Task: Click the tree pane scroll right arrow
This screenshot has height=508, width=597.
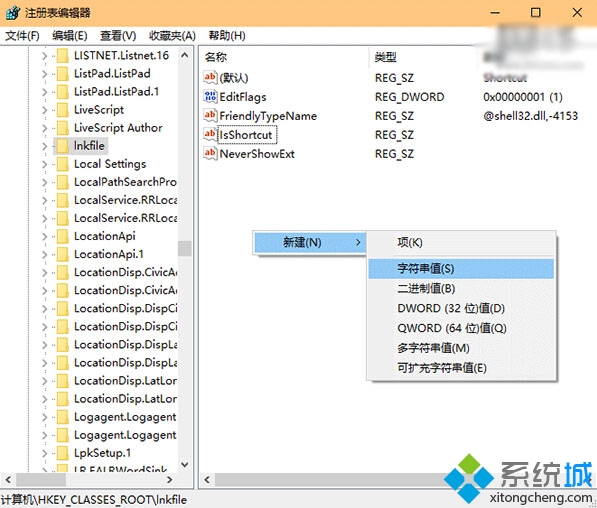Action: tap(170, 480)
